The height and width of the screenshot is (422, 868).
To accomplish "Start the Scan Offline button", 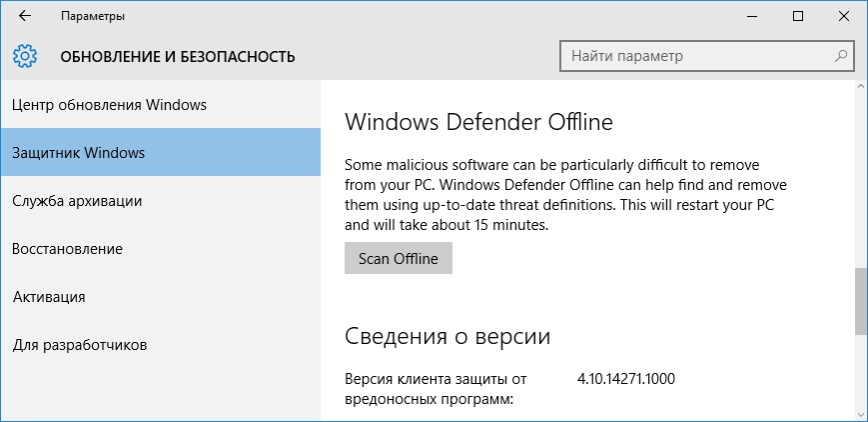I will [x=398, y=258].
